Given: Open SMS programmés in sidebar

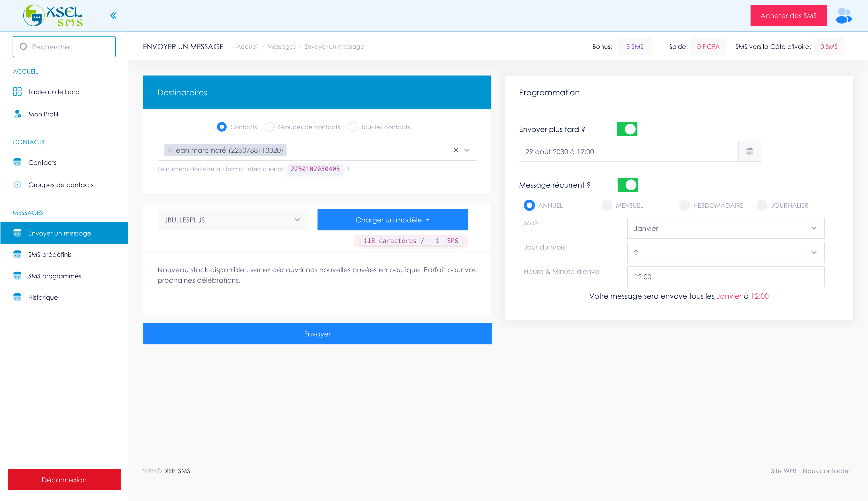Looking at the screenshot, I should (x=54, y=276).
